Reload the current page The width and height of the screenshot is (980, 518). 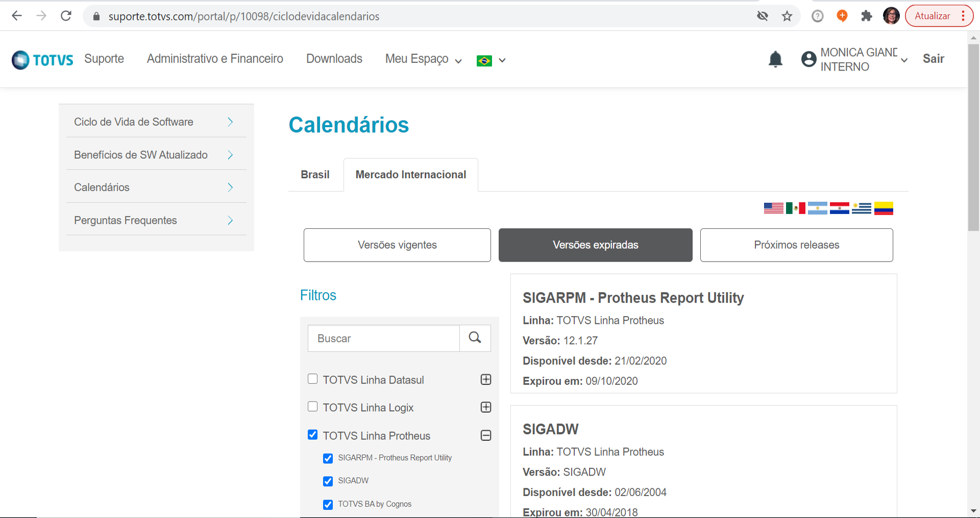coord(66,16)
